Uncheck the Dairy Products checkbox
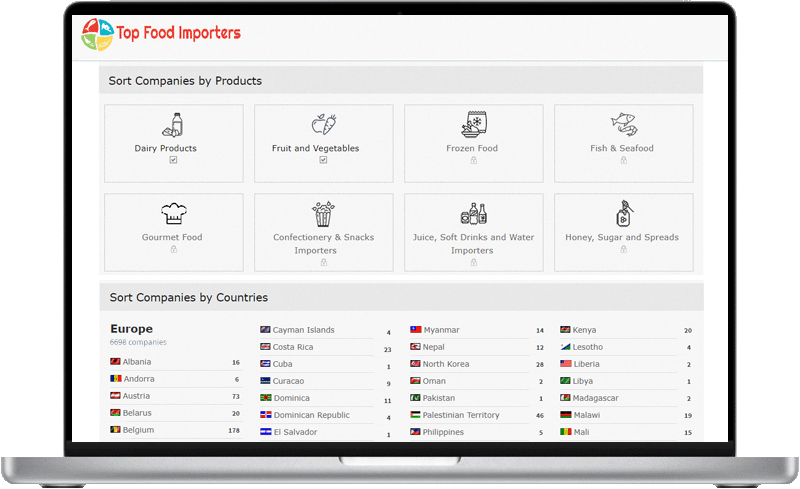Image resolution: width=800 pixels, height=489 pixels. tap(173, 160)
